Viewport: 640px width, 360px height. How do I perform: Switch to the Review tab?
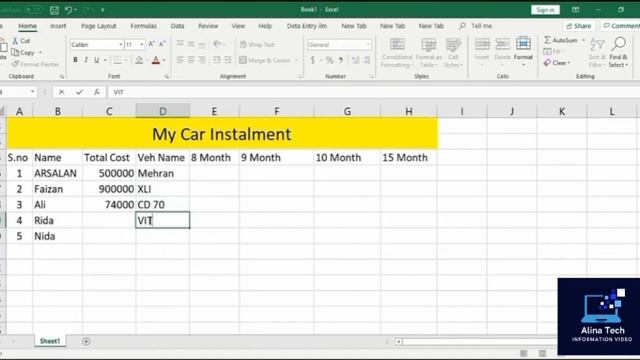208,26
